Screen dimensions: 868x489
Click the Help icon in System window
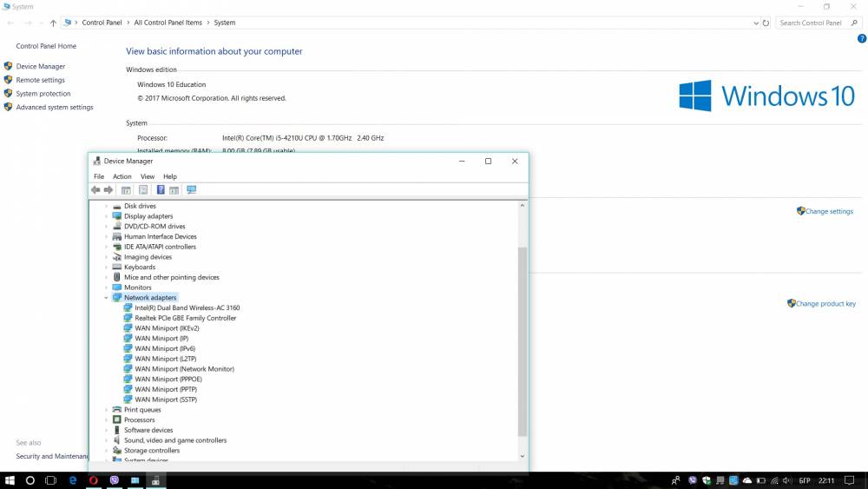coord(861,39)
